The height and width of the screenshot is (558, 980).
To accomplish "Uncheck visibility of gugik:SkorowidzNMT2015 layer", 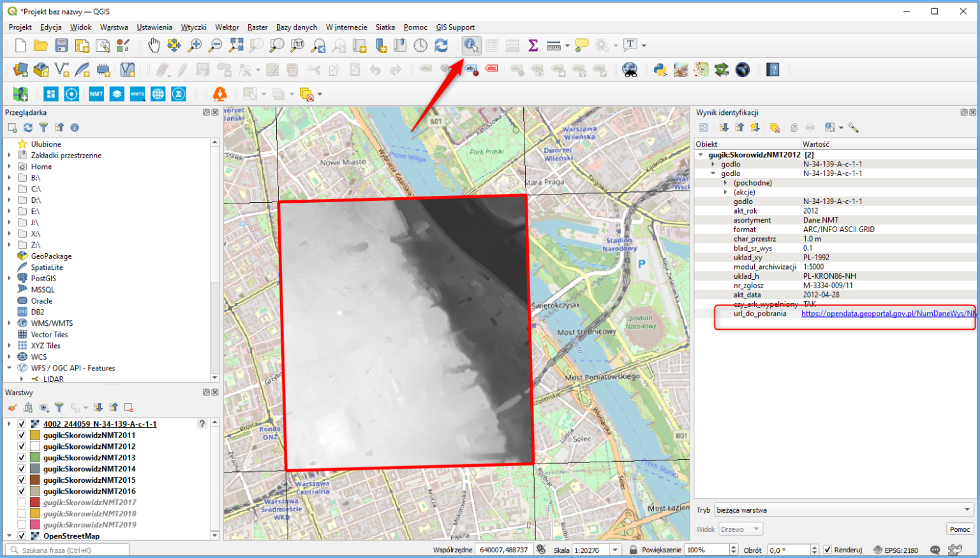I will [x=21, y=480].
